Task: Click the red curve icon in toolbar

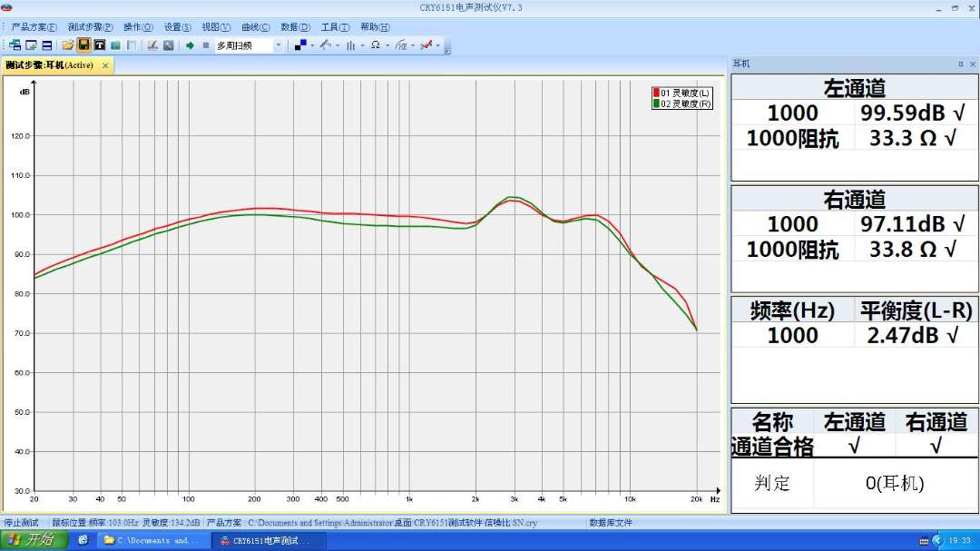Action: click(x=426, y=45)
